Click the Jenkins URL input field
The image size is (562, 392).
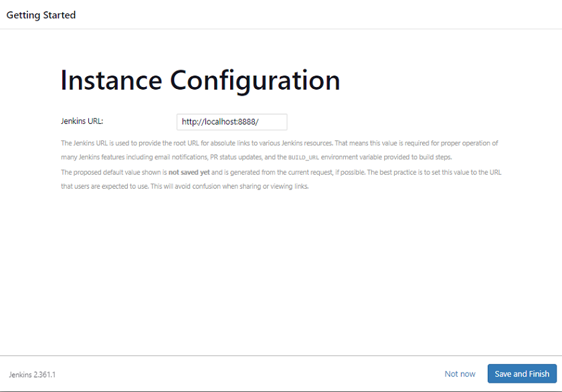click(231, 122)
